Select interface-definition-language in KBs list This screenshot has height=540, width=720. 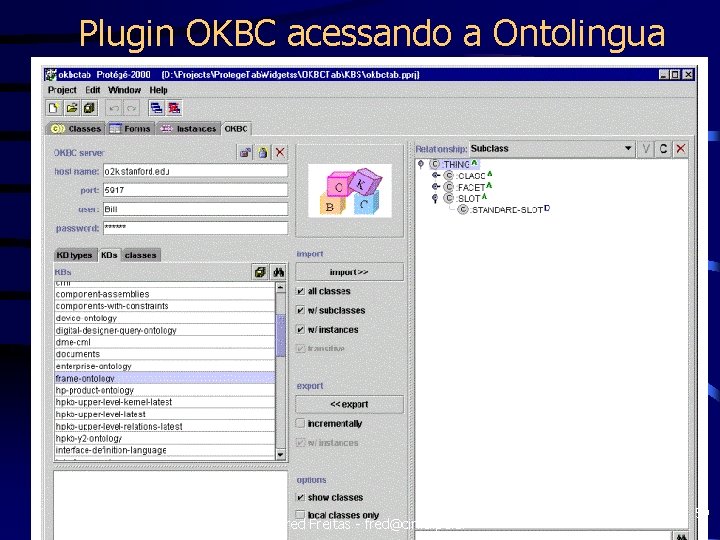(164, 450)
